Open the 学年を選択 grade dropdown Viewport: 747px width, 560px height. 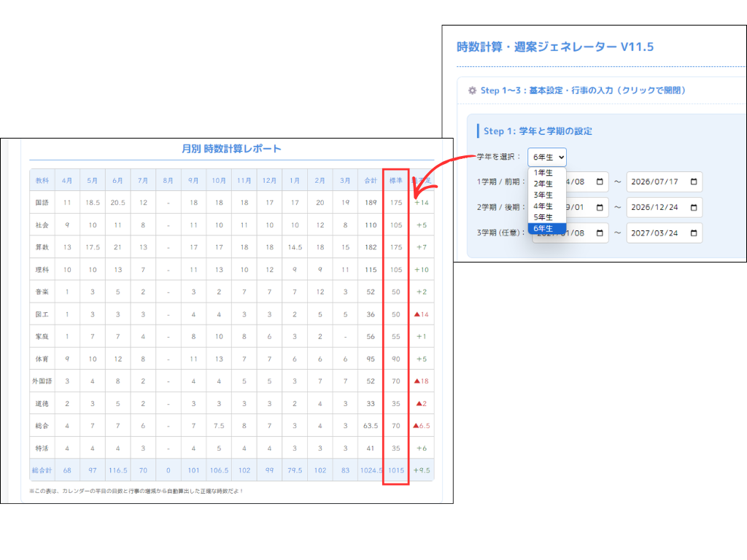546,157
